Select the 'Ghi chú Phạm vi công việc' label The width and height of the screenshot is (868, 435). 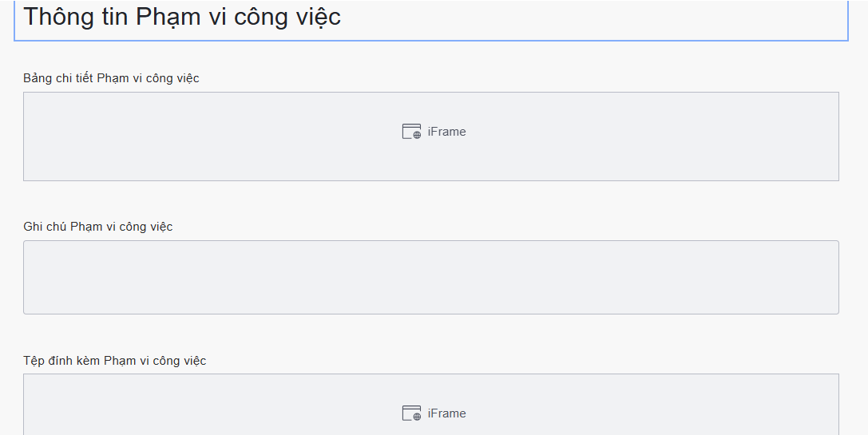[98, 227]
